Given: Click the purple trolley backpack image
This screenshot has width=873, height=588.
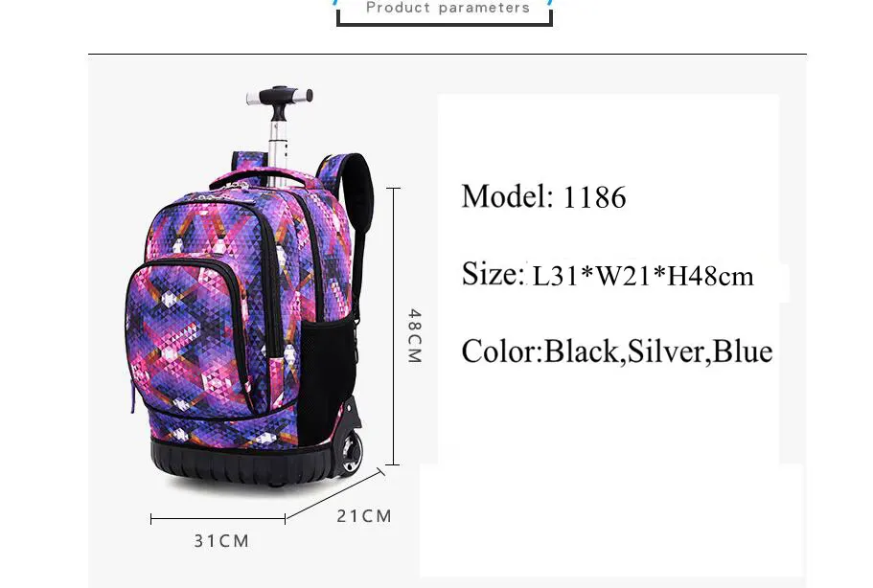Looking at the screenshot, I should point(249,288).
